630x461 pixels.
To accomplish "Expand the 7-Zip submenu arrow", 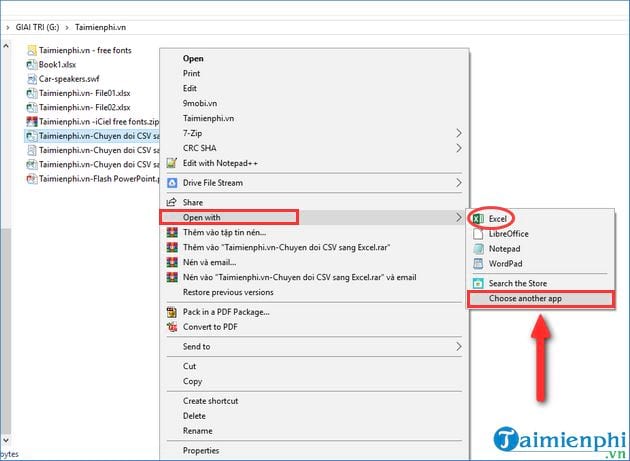I will [458, 133].
